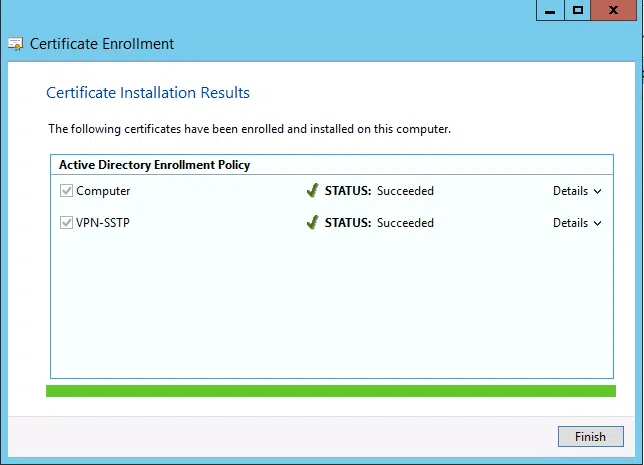This screenshot has width=644, height=465.
Task: Click the Active Directory Enrollment Policy header
Action: [x=154, y=164]
